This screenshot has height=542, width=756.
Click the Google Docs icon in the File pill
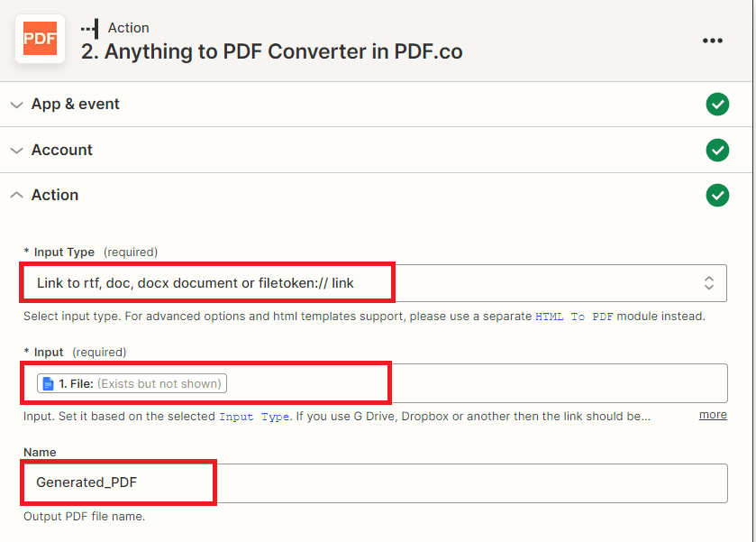tap(49, 384)
